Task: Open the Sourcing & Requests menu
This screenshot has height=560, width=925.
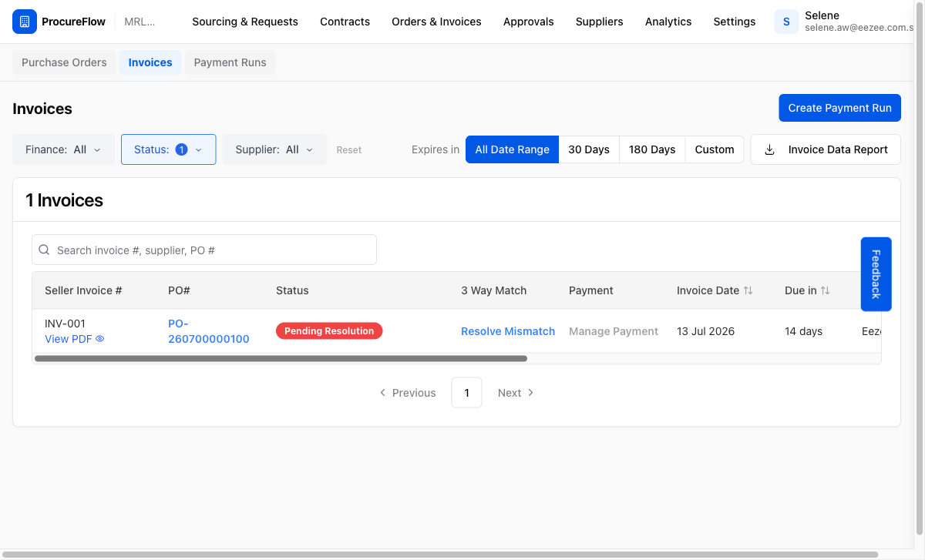Action: click(x=245, y=22)
